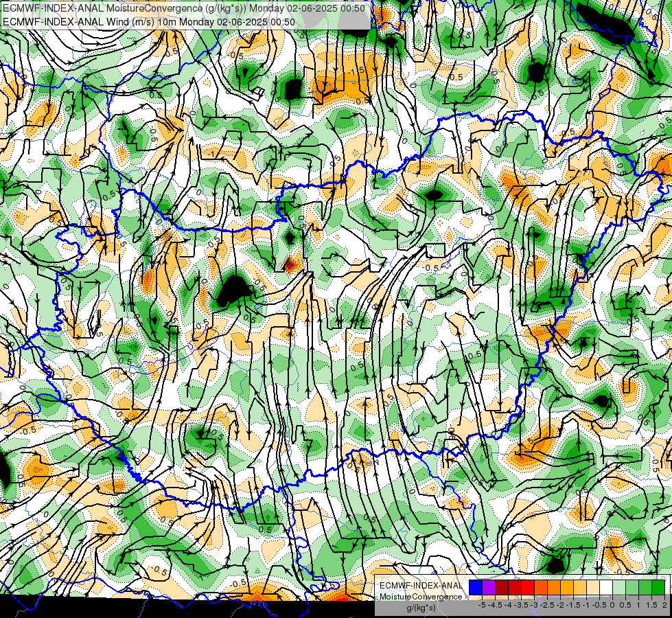The width and height of the screenshot is (672, 618).
Task: Select the light orange swatch between -1.5 and -1
Action: click(580, 588)
